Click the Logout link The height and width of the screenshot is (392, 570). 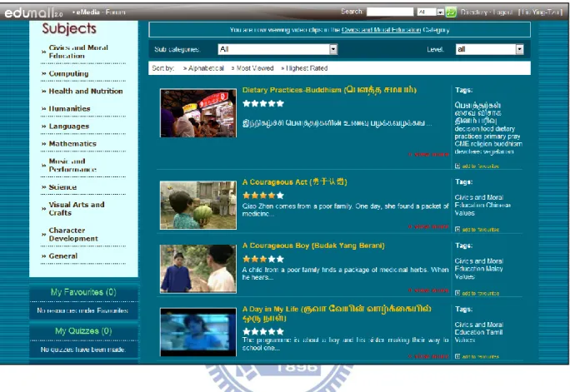503,12
